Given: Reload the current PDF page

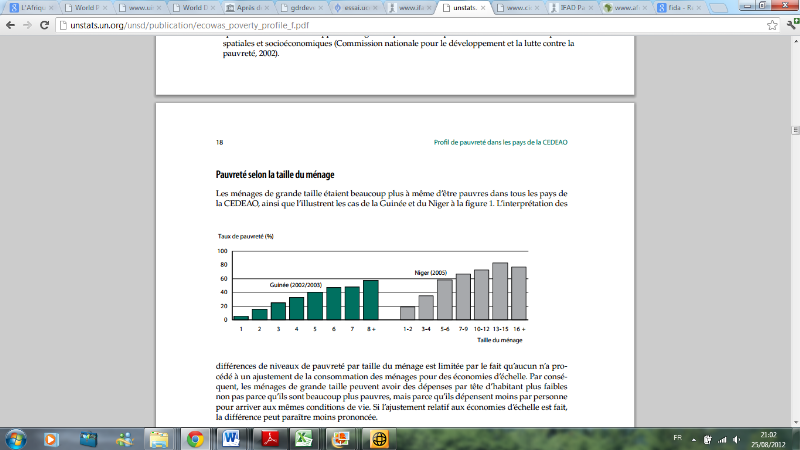Looking at the screenshot, I should point(44,25).
